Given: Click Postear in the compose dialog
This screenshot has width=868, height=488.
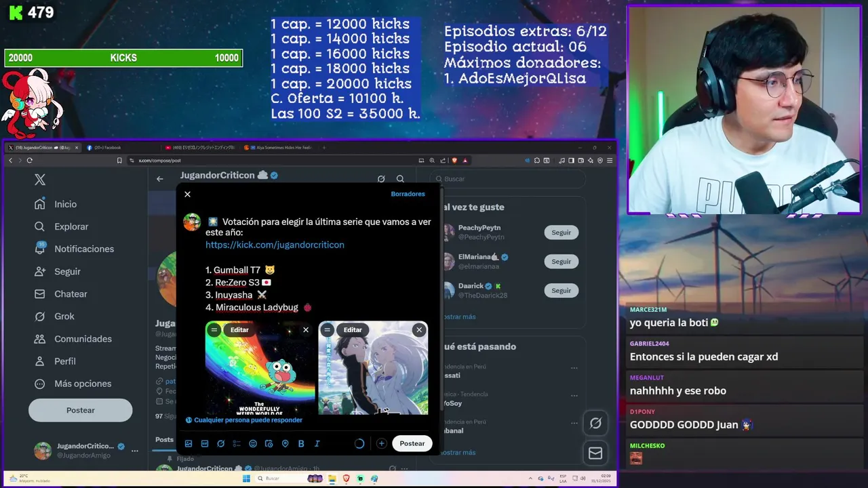Looking at the screenshot, I should point(412,443).
